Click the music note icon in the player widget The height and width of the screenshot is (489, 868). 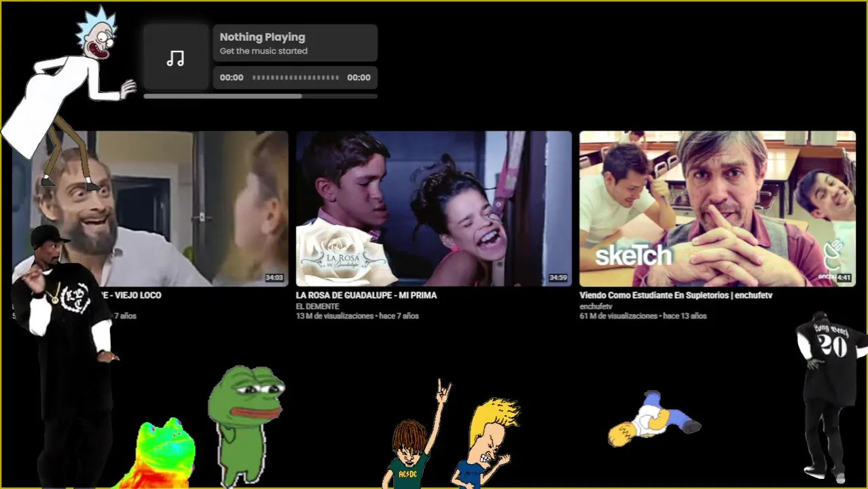coord(175,58)
